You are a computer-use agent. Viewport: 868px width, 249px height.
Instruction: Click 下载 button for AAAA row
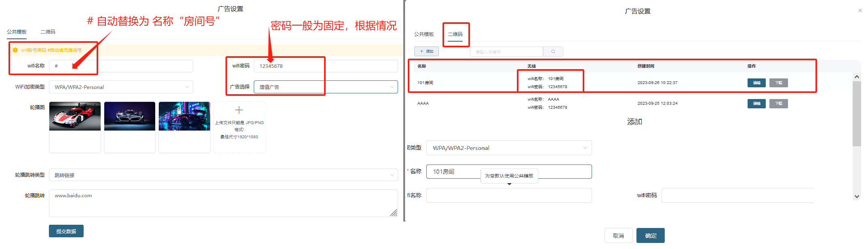tap(778, 103)
